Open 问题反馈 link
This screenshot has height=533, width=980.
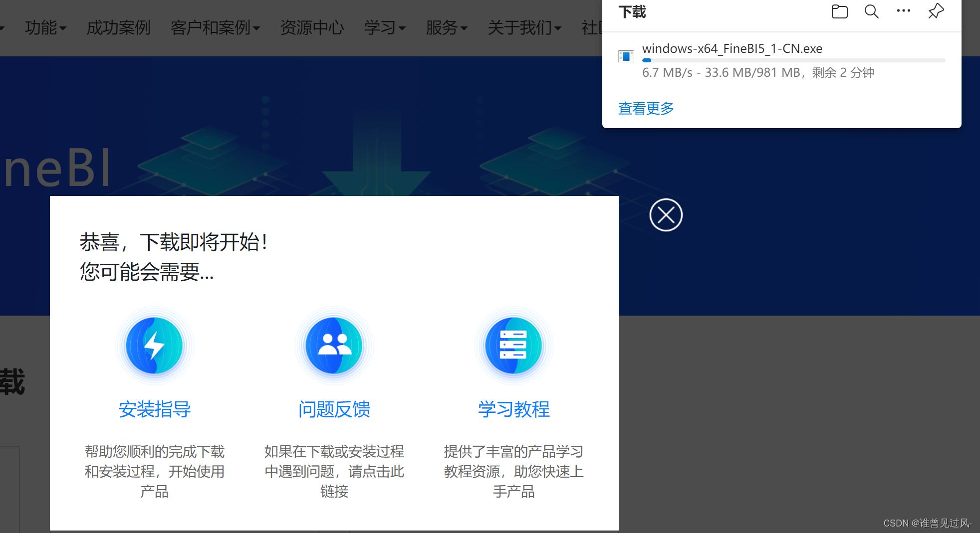click(334, 409)
